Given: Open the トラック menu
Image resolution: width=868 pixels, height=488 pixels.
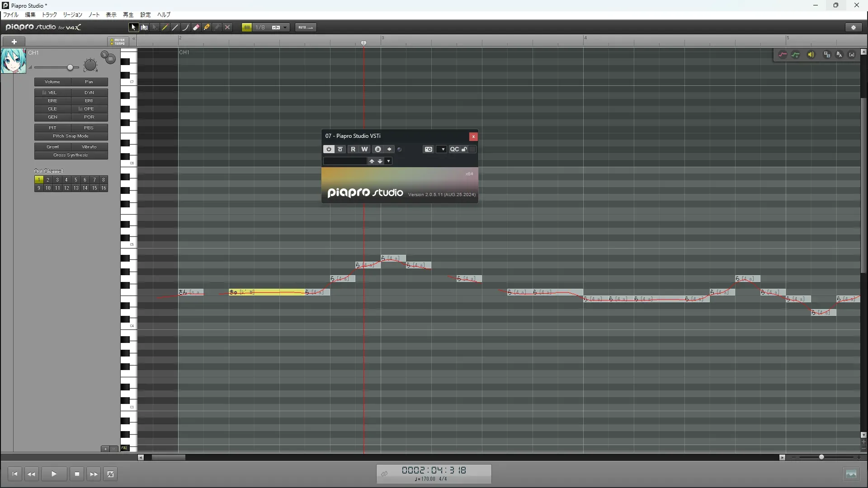Looking at the screenshot, I should pyautogui.click(x=49, y=15).
